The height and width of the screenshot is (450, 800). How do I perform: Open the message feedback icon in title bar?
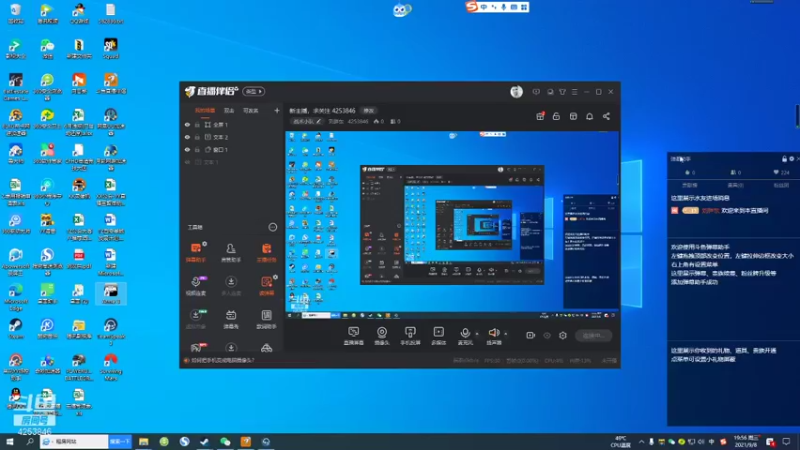click(x=536, y=92)
